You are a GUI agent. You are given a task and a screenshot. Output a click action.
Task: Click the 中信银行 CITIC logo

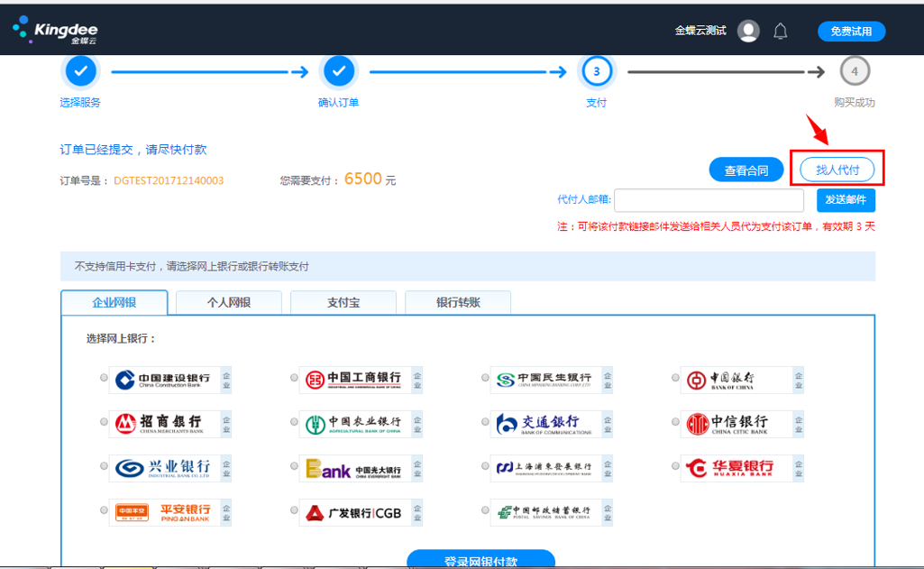point(742,424)
